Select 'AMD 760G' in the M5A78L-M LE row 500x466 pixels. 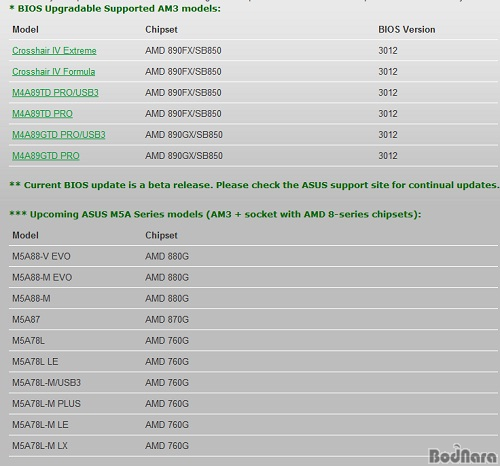coord(167,424)
